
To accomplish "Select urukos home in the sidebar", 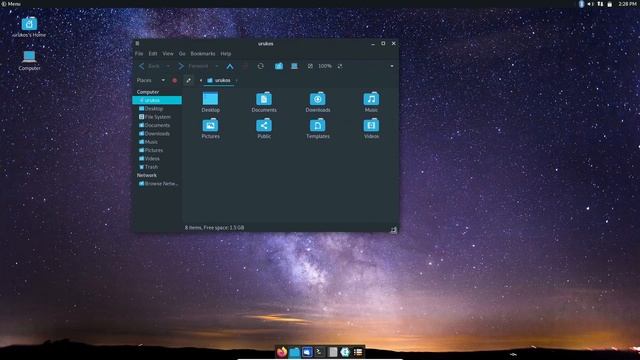I will (x=157, y=100).
